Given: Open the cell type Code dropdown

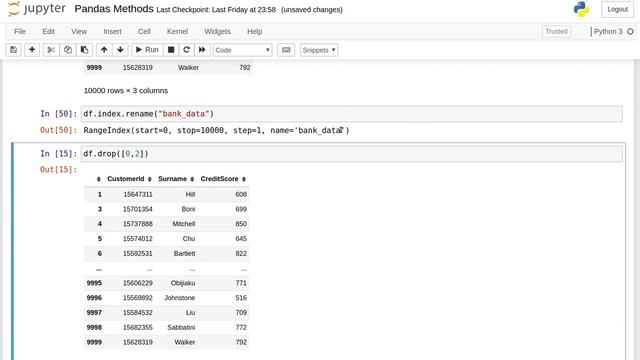Looking at the screenshot, I should [x=242, y=50].
